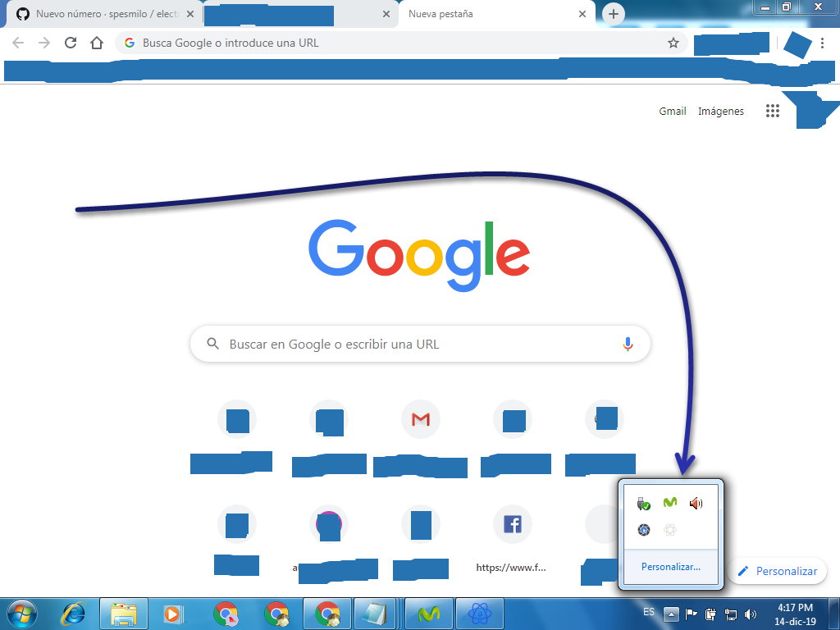Open Windows Explorer from the taskbar
Screen dimensions: 840x630
coord(124,614)
